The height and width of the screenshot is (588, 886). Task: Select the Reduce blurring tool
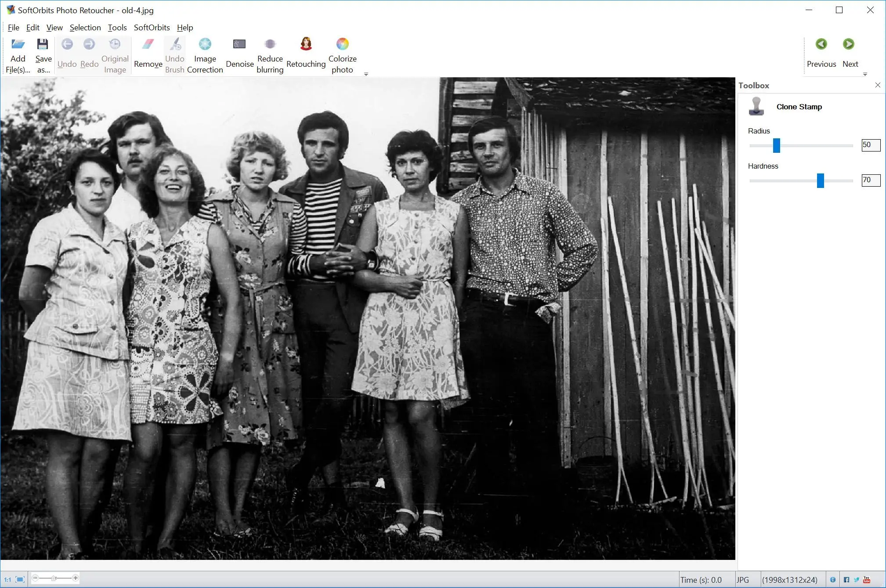pyautogui.click(x=270, y=55)
